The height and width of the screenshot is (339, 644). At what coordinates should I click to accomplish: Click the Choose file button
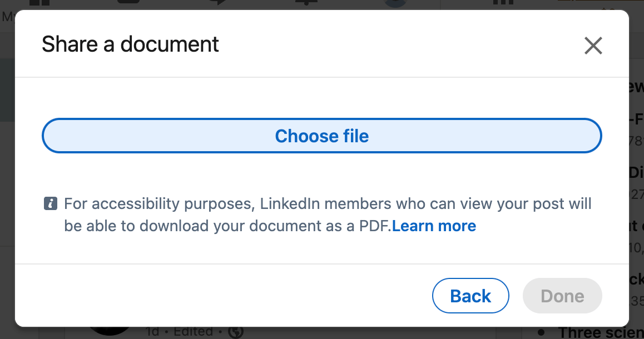pyautogui.click(x=321, y=136)
